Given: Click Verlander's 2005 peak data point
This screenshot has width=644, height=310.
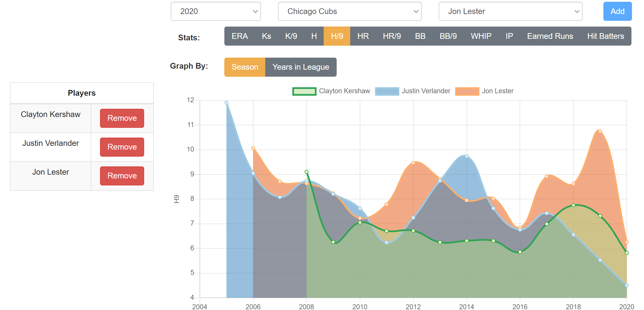Looking at the screenshot, I should point(226,103).
